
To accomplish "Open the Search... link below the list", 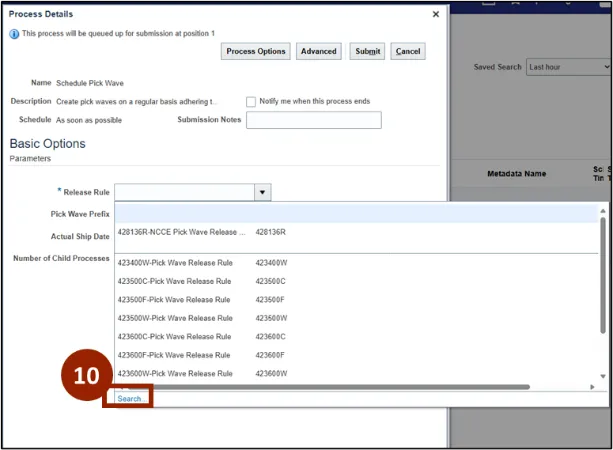I will (x=129, y=398).
